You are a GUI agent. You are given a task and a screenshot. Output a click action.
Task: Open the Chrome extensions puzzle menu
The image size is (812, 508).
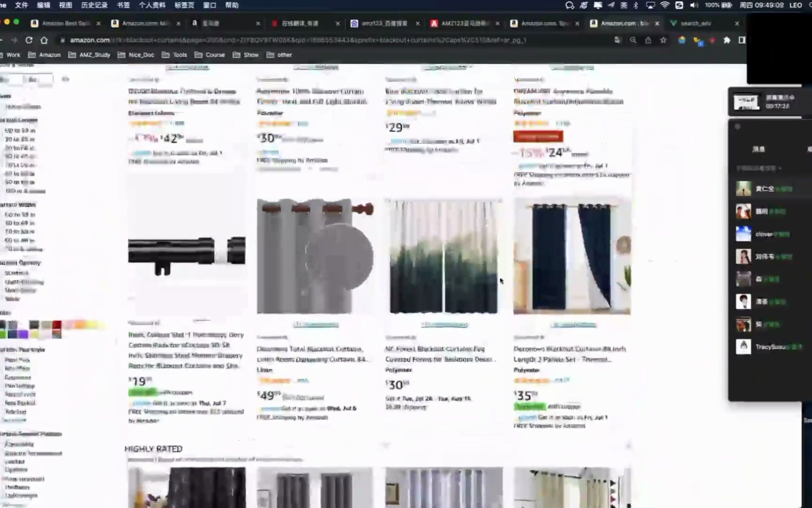(x=727, y=40)
